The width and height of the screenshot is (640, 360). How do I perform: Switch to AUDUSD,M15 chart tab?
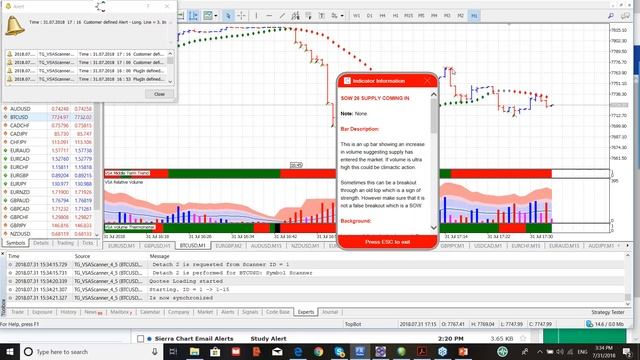tap(266, 246)
